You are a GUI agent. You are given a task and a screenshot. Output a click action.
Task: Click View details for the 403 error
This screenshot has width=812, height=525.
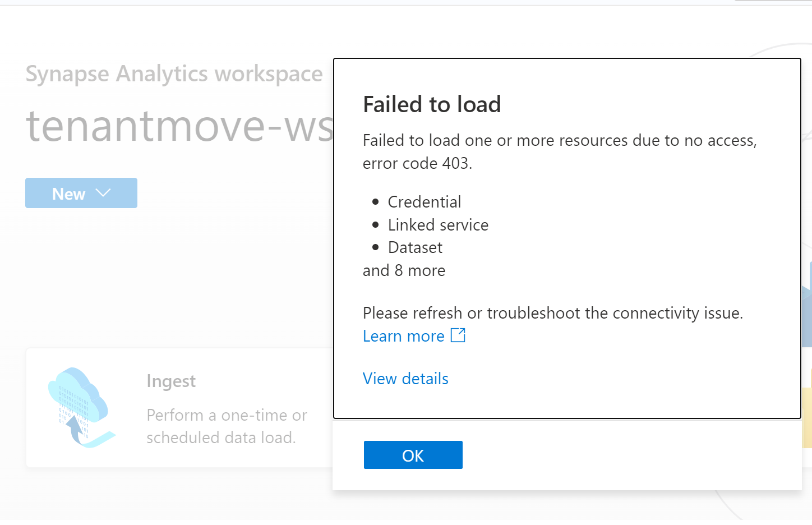pyautogui.click(x=405, y=379)
